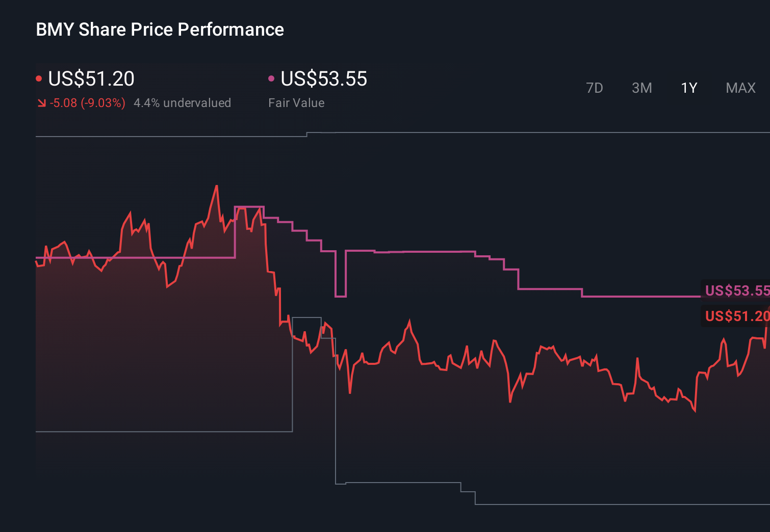The width and height of the screenshot is (770, 532).
Task: Click the small grey box outline on the chart
Action: (306, 318)
